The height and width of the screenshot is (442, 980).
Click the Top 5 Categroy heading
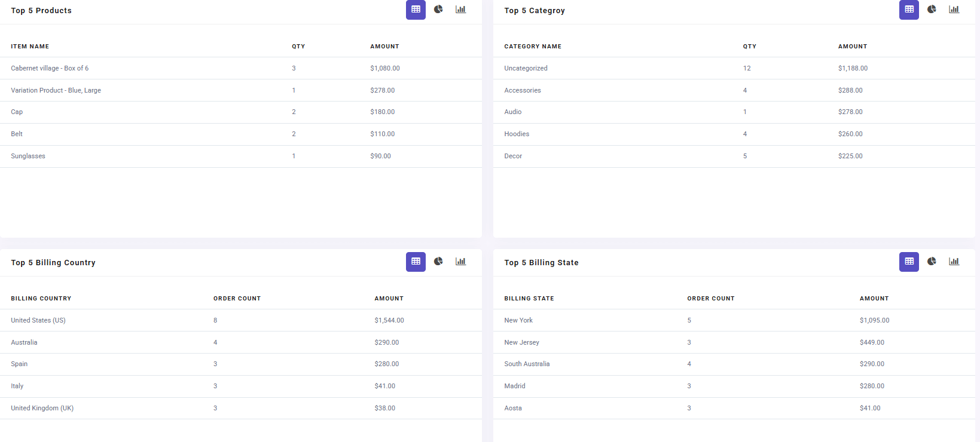535,10
